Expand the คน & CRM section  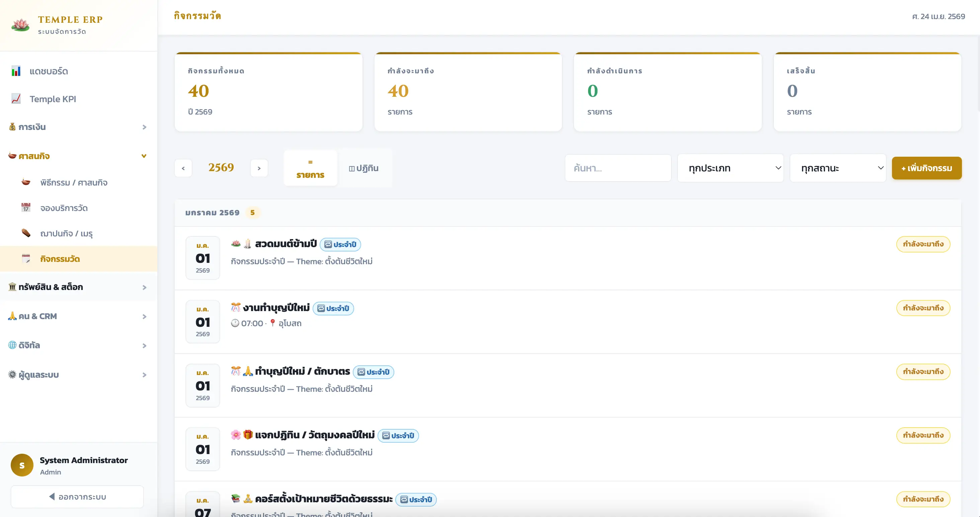(x=78, y=316)
